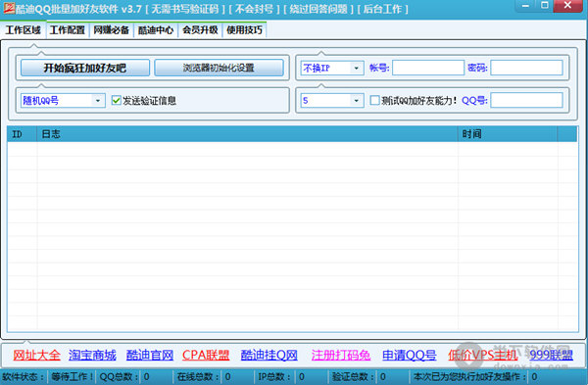Visit the 酷迪官网 link
This screenshot has width=588, height=385.
(150, 355)
